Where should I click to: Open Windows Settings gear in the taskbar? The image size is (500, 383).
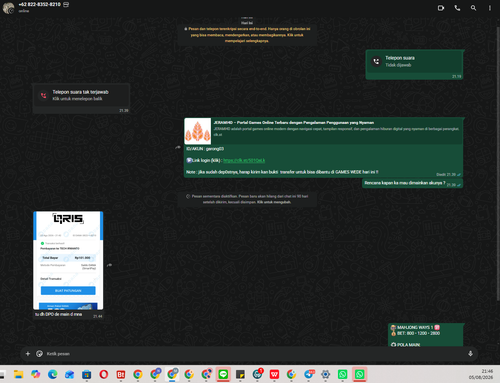326,374
